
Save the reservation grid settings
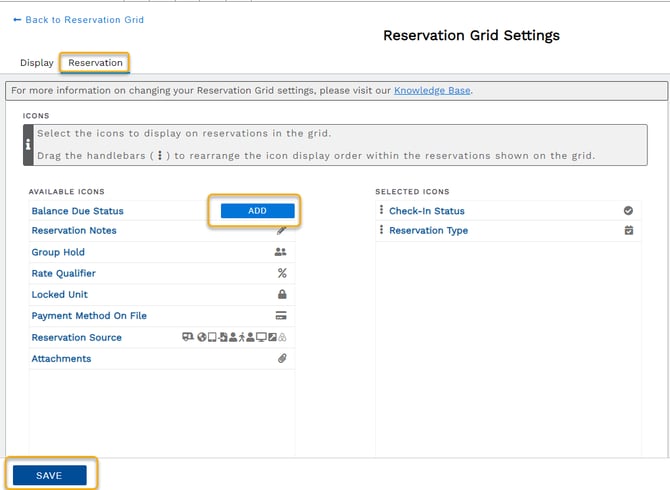[49, 475]
